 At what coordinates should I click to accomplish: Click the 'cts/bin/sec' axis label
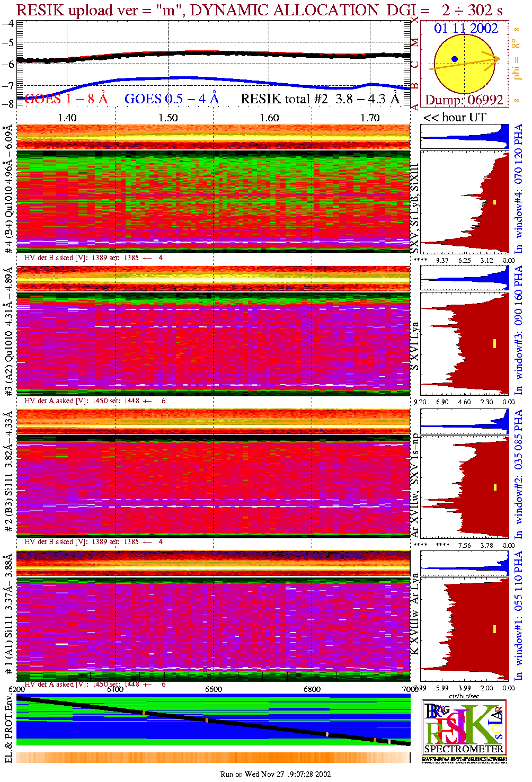click(x=464, y=696)
